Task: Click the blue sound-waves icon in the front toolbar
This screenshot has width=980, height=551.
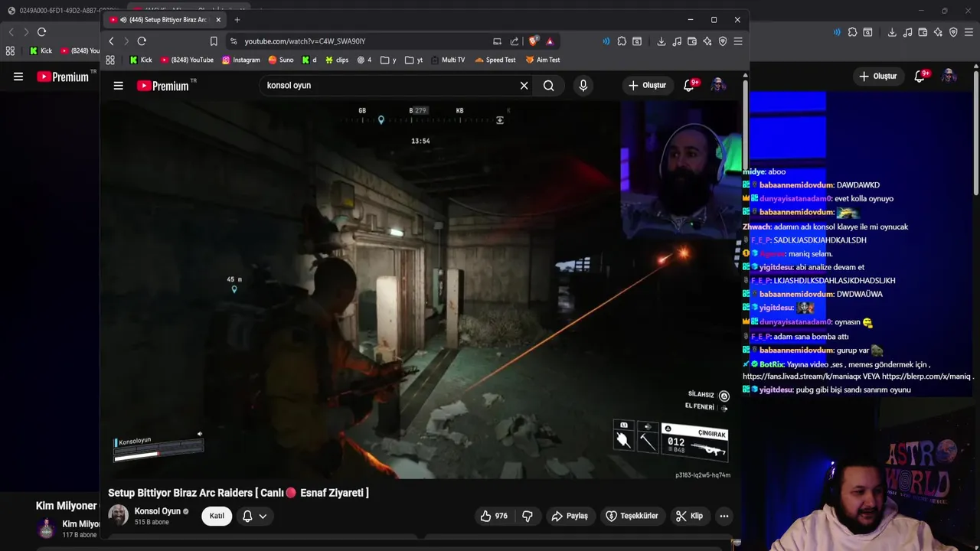Action: tap(606, 41)
